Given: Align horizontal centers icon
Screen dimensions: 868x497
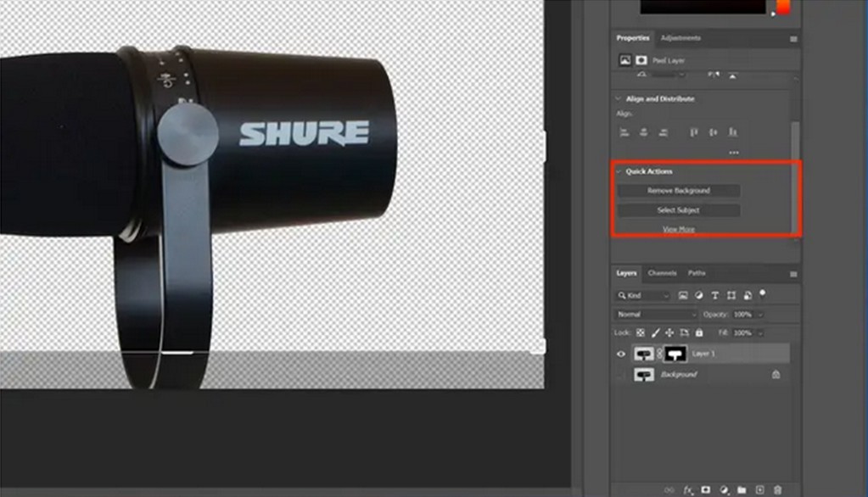Looking at the screenshot, I should [643, 132].
